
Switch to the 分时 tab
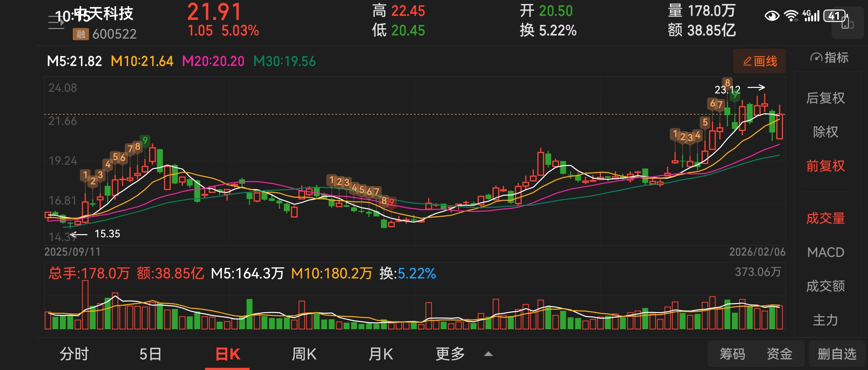[74, 354]
